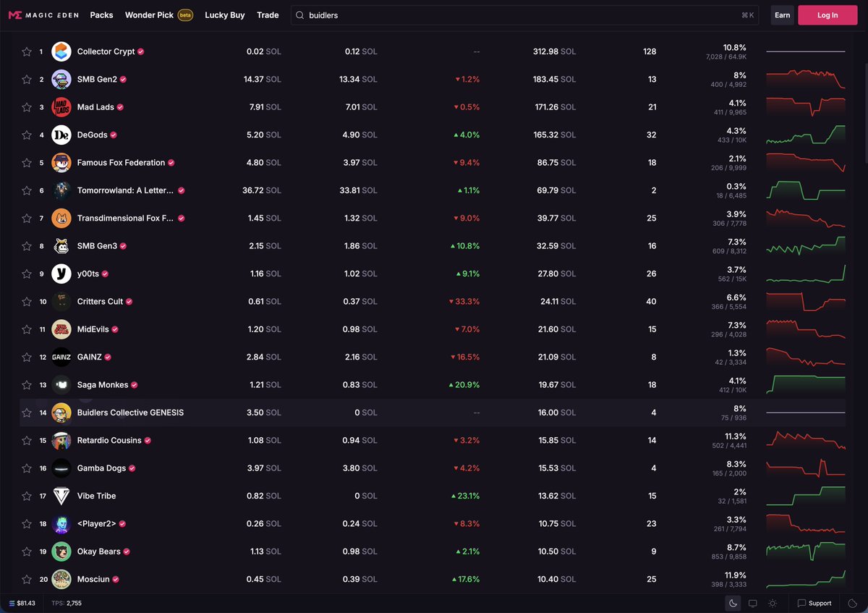Open Tomorrowland collection thumbnail

click(x=61, y=190)
